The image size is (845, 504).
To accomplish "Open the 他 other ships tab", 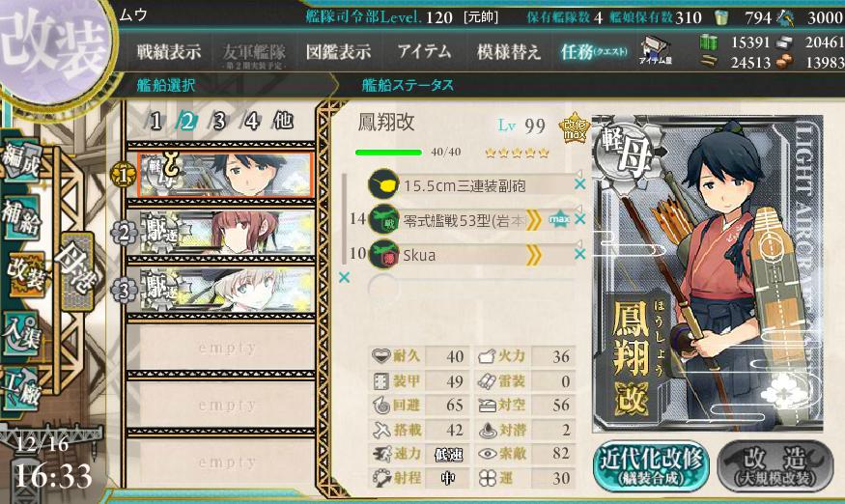I will (x=283, y=121).
